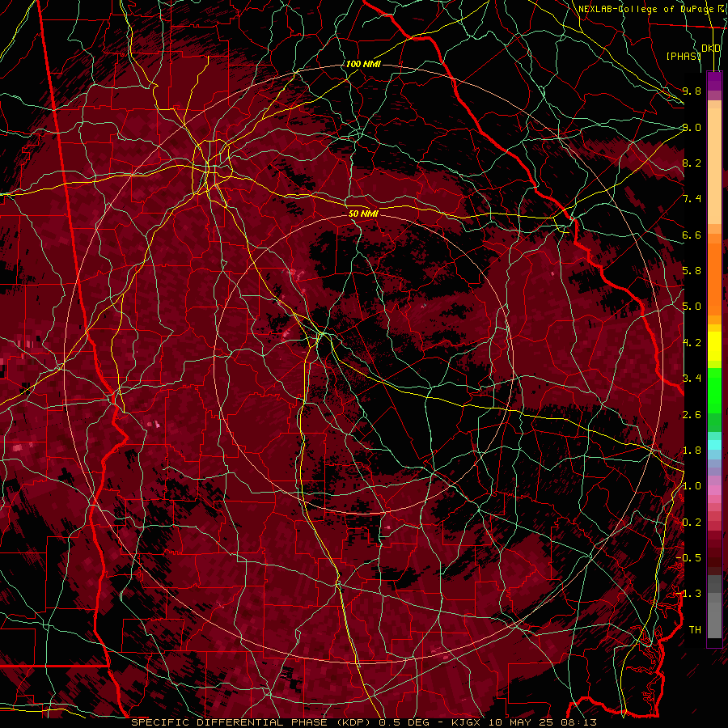Click the 4.2 value on the color scale

pos(692,343)
